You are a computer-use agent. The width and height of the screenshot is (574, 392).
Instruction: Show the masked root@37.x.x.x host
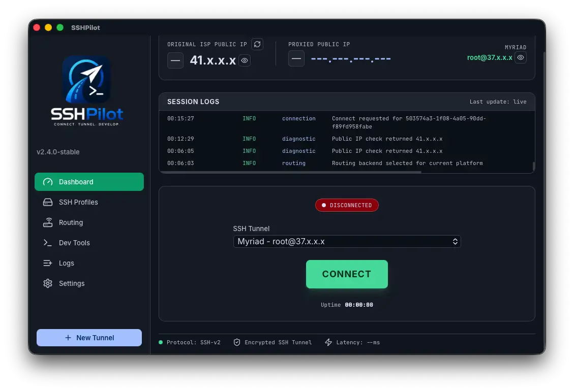(x=521, y=57)
